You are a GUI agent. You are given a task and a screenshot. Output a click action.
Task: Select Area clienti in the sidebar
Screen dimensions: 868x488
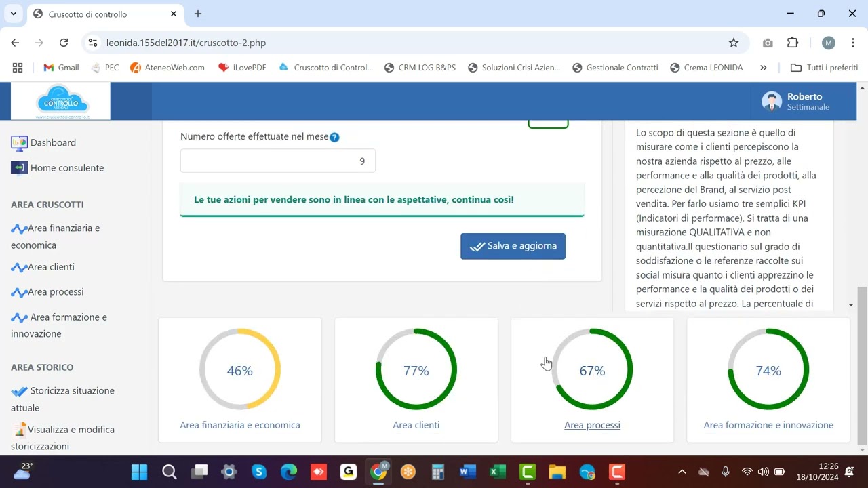click(51, 267)
